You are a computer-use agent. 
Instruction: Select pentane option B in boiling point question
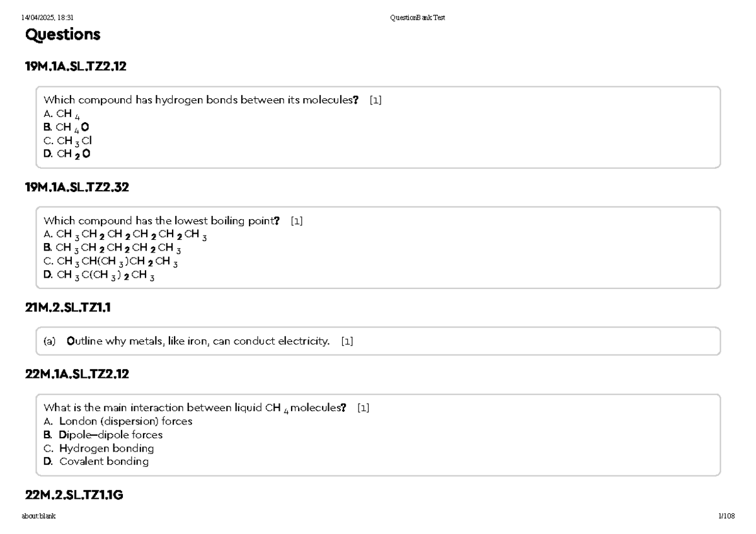click(113, 248)
